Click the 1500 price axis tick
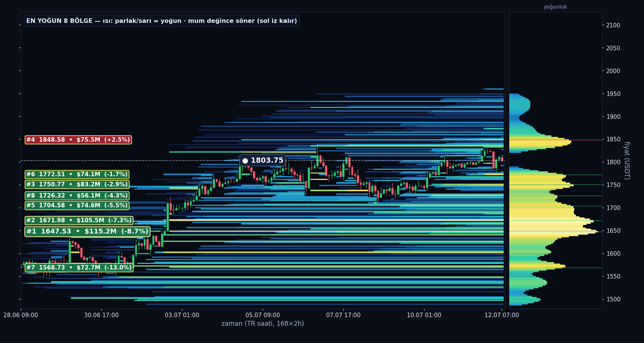 (613, 299)
